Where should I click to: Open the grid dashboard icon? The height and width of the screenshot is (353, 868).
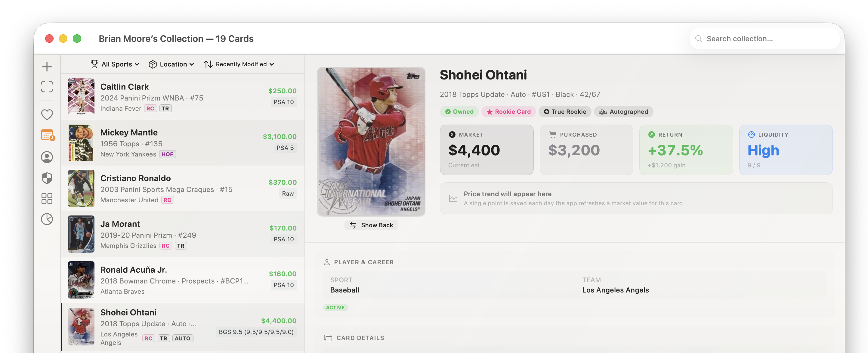click(47, 199)
